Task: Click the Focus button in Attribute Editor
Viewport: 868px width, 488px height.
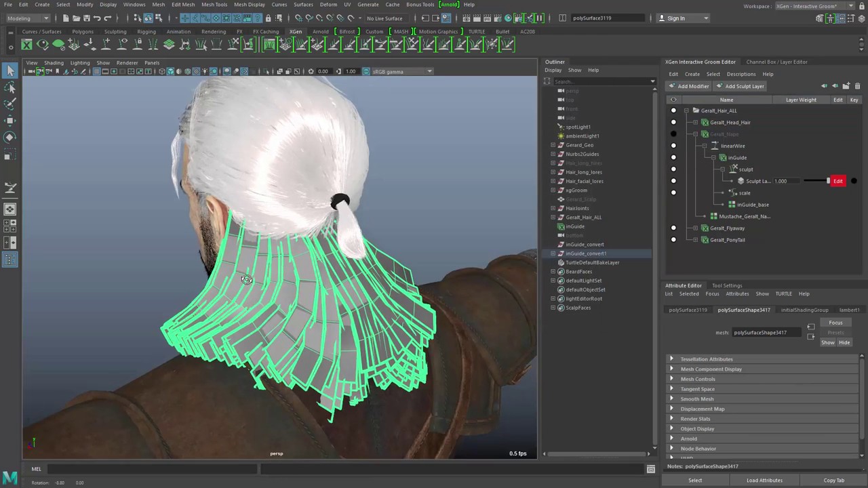Action: click(x=835, y=323)
